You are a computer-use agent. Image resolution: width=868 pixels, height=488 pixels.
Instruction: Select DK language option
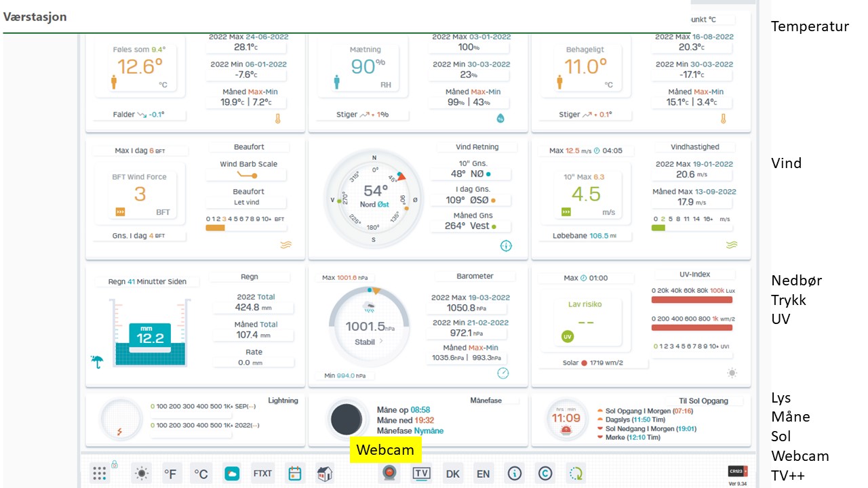point(452,474)
